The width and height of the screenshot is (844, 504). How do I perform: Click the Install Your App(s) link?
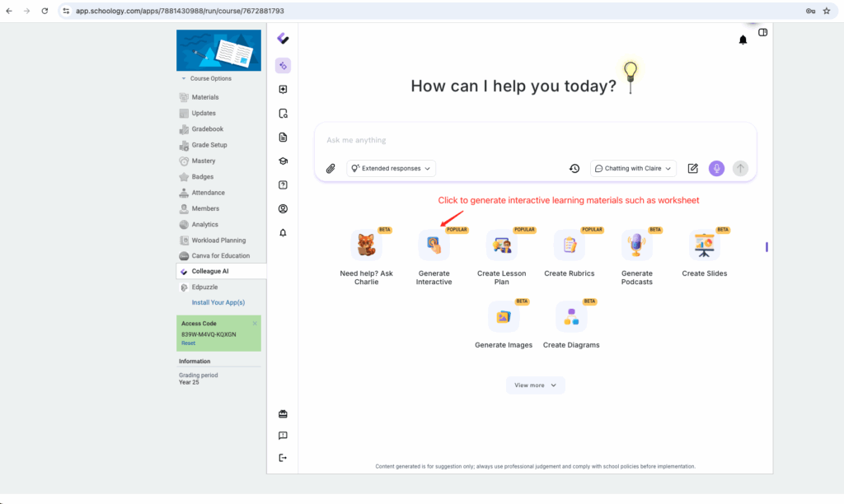218,303
